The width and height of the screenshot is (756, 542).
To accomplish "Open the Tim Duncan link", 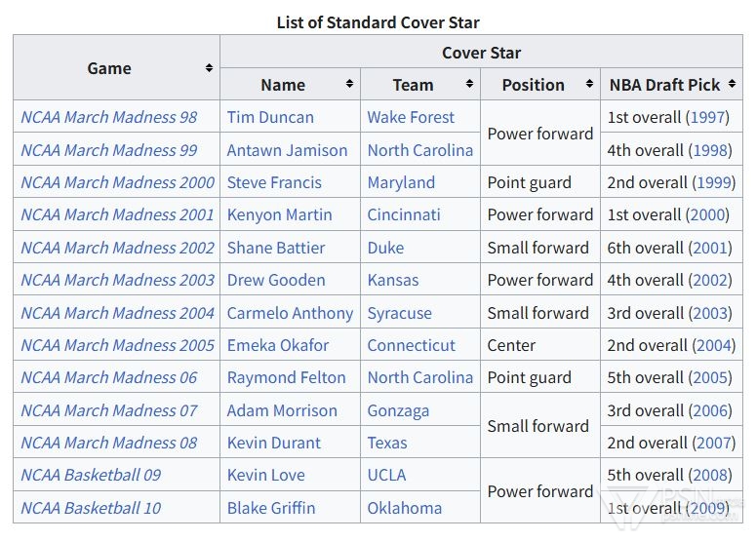I will 270,117.
